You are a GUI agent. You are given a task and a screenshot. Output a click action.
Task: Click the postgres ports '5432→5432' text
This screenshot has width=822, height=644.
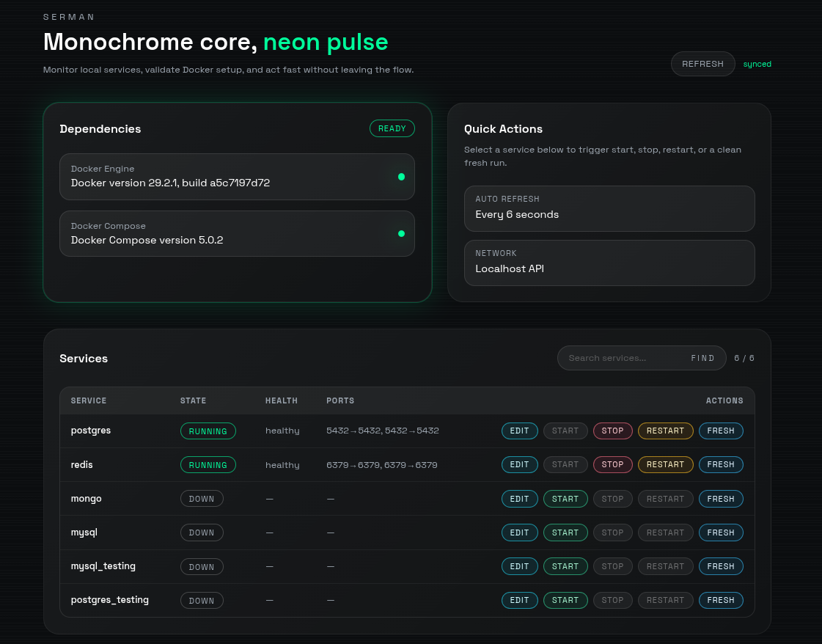383,431
